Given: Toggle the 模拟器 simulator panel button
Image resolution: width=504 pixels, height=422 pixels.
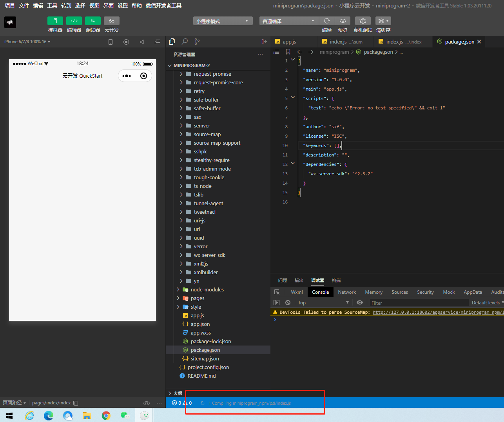Looking at the screenshot, I should [55, 21].
